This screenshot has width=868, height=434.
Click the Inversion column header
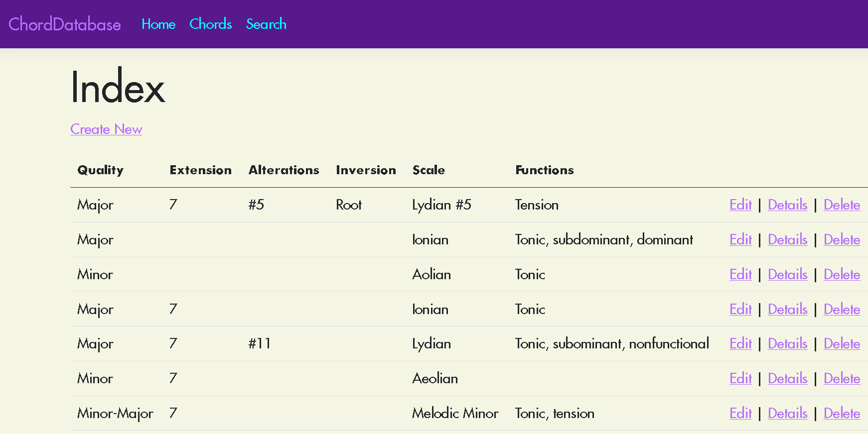(x=366, y=170)
